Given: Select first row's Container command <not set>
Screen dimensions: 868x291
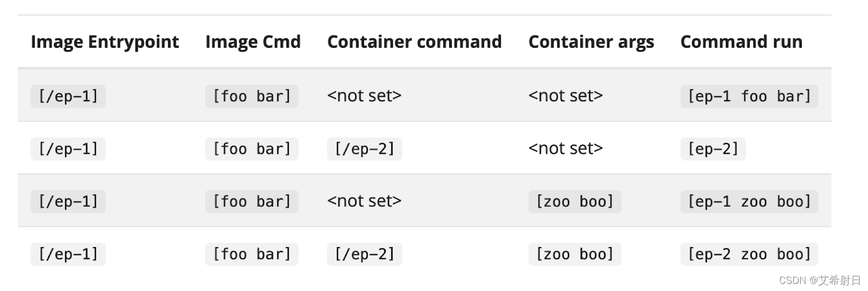Looking at the screenshot, I should pos(364,96).
